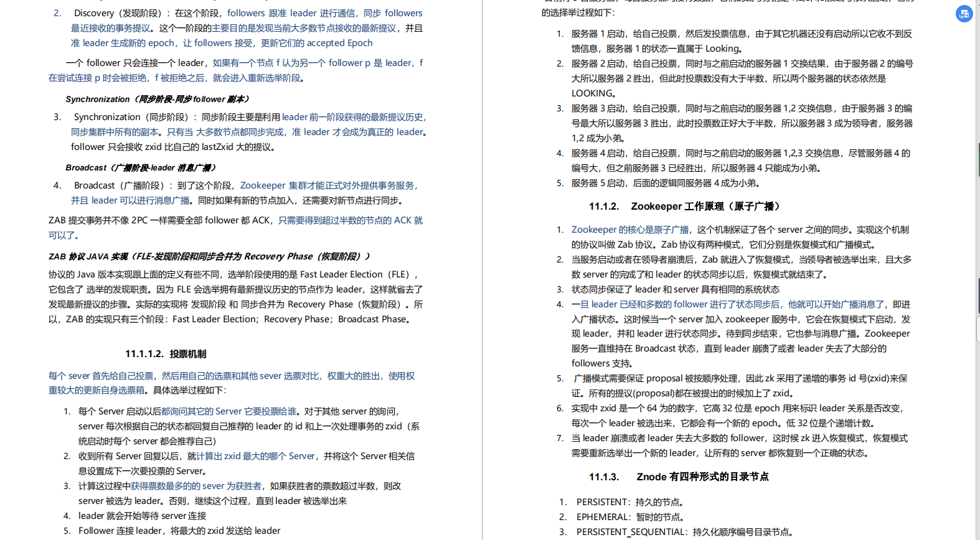Screen dimensions: 980x540
Task: Click the text 'Broadcast（广播阶段）' in item 4
Action: point(119,185)
